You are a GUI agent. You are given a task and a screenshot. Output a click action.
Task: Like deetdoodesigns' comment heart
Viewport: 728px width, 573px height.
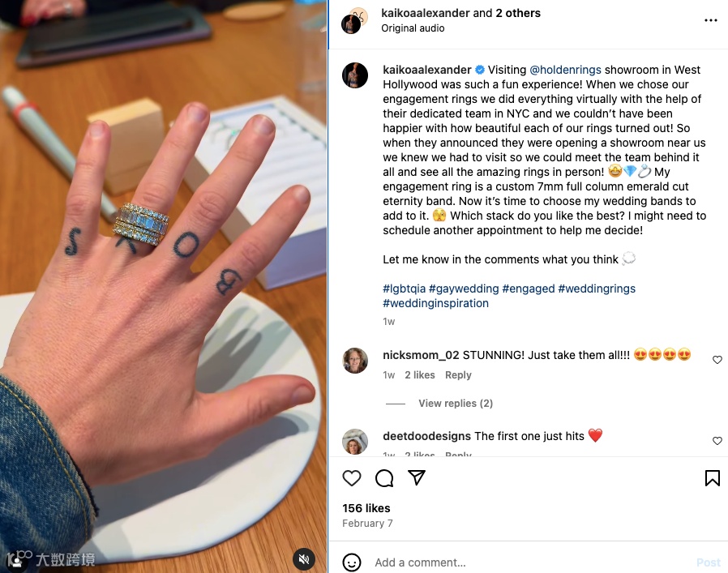click(717, 441)
